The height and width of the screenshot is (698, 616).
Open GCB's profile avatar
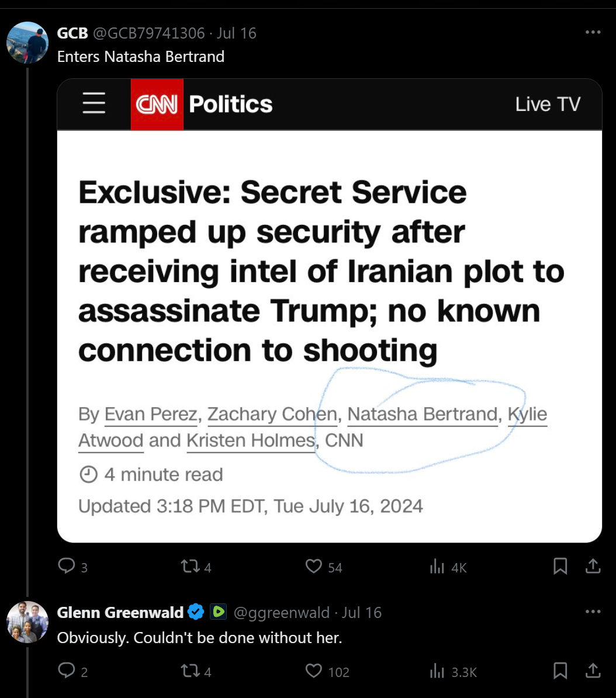click(x=27, y=43)
